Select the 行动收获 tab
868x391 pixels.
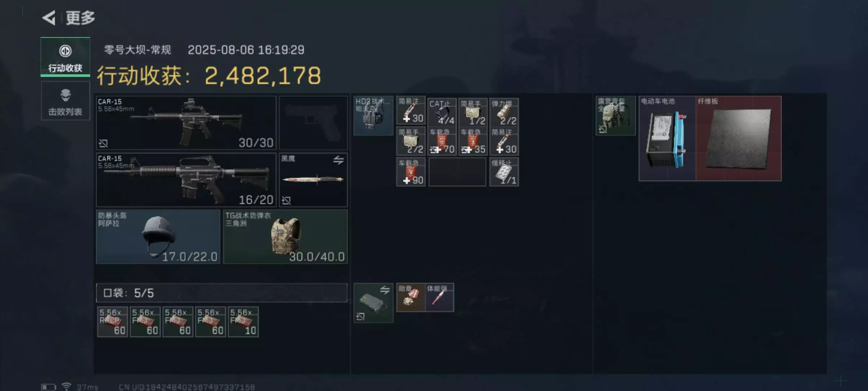click(x=65, y=57)
